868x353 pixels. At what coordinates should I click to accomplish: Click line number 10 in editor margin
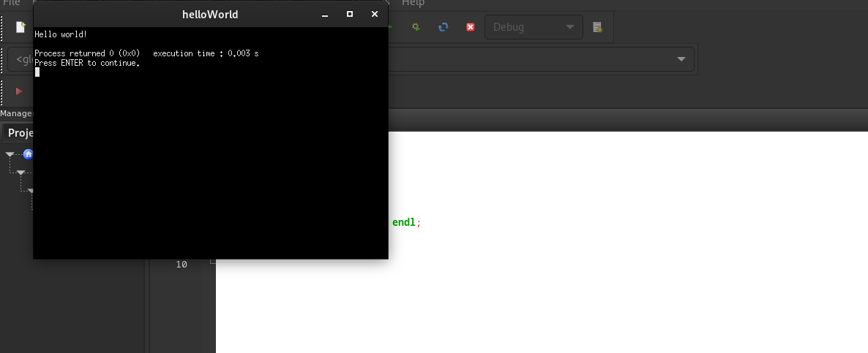coord(182,265)
